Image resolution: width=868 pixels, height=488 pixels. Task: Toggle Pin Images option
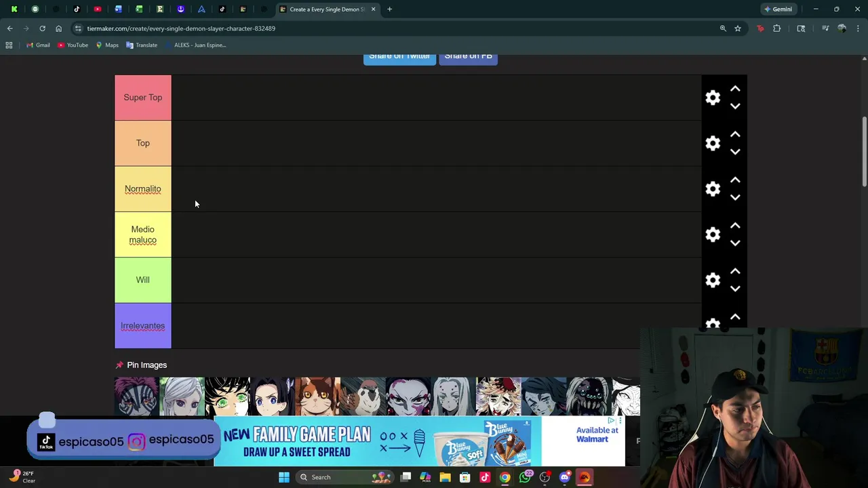141,365
